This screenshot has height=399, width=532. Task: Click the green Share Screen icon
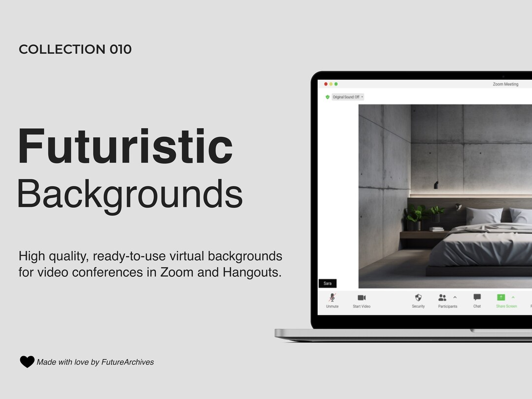[501, 297]
